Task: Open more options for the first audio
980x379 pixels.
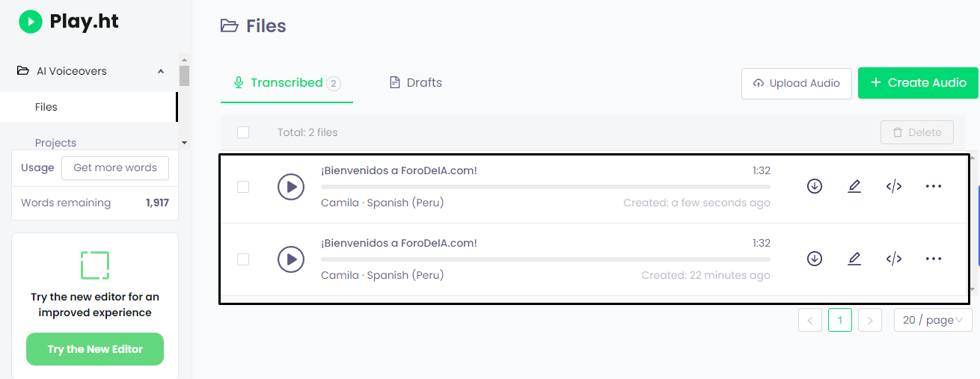Action: pos(934,187)
